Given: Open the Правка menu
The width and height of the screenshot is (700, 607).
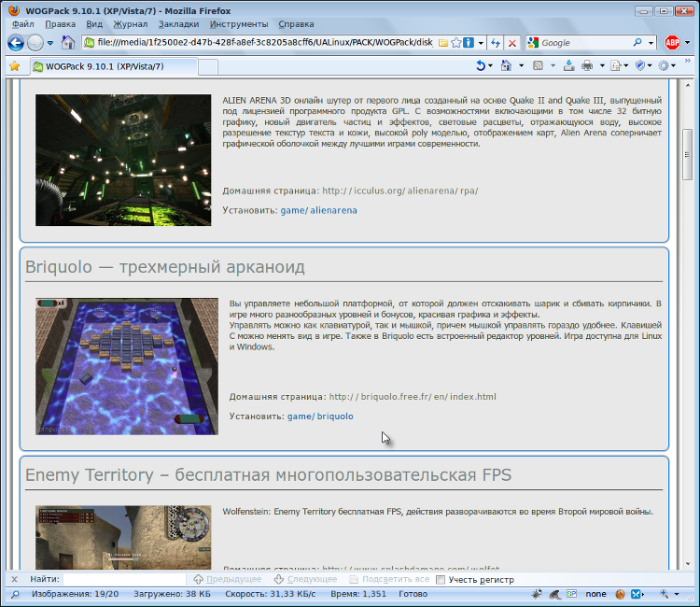Looking at the screenshot, I should pyautogui.click(x=61, y=24).
